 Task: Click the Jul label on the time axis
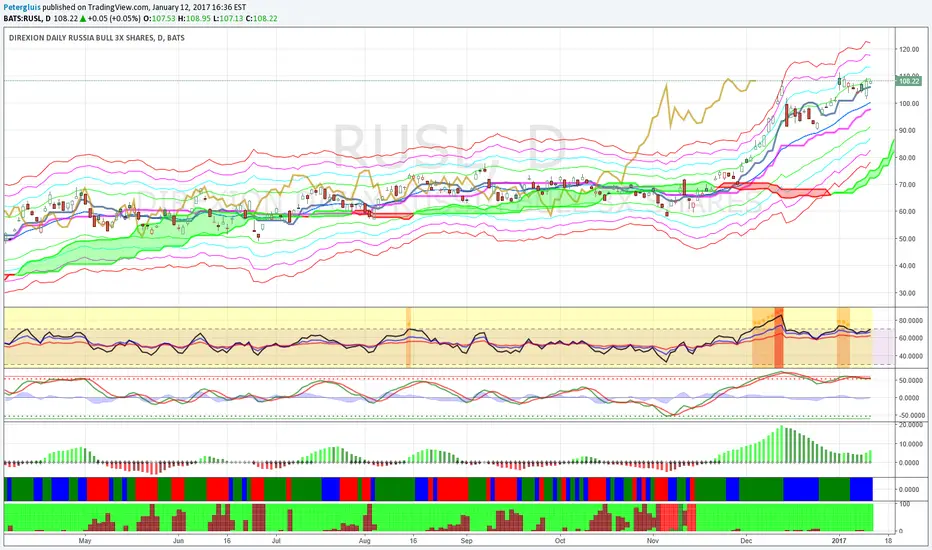coord(276,541)
